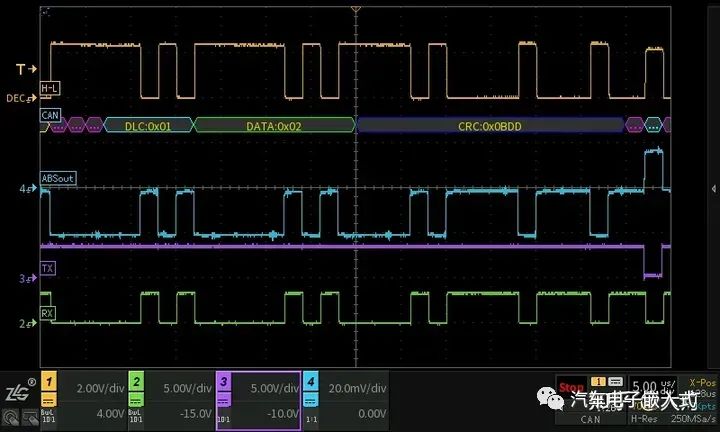Expand side panel using right edge arrow
720x432 pixels.
click(714, 189)
